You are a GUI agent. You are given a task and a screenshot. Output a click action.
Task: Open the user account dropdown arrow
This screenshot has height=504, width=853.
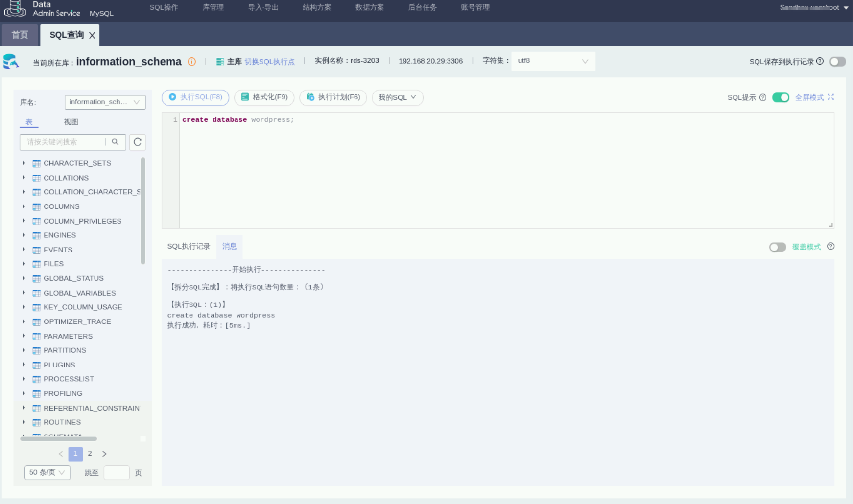(x=846, y=8)
